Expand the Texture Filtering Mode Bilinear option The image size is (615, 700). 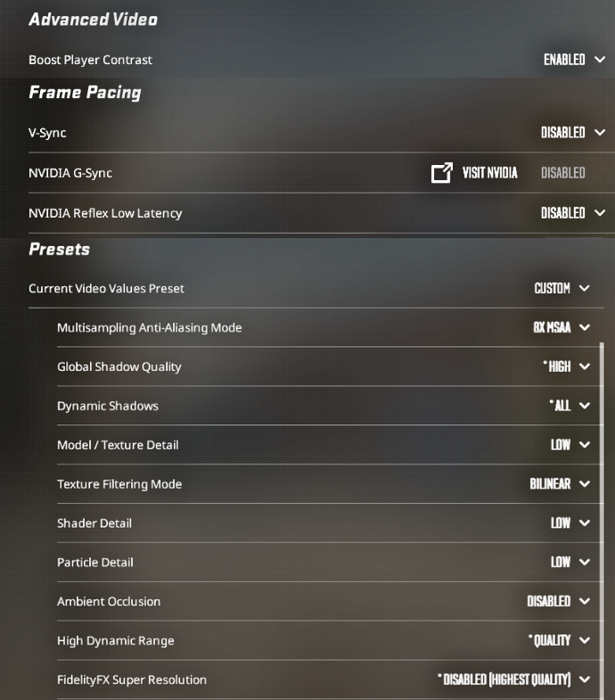coord(560,484)
